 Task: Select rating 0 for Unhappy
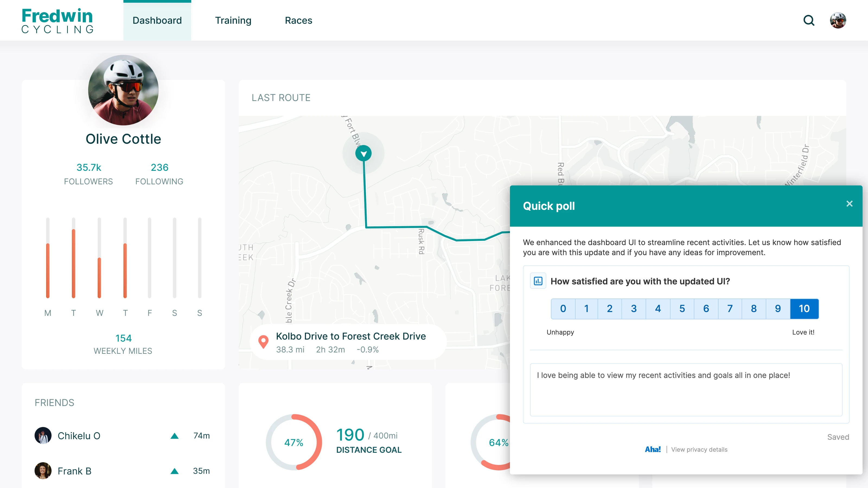pyautogui.click(x=563, y=309)
